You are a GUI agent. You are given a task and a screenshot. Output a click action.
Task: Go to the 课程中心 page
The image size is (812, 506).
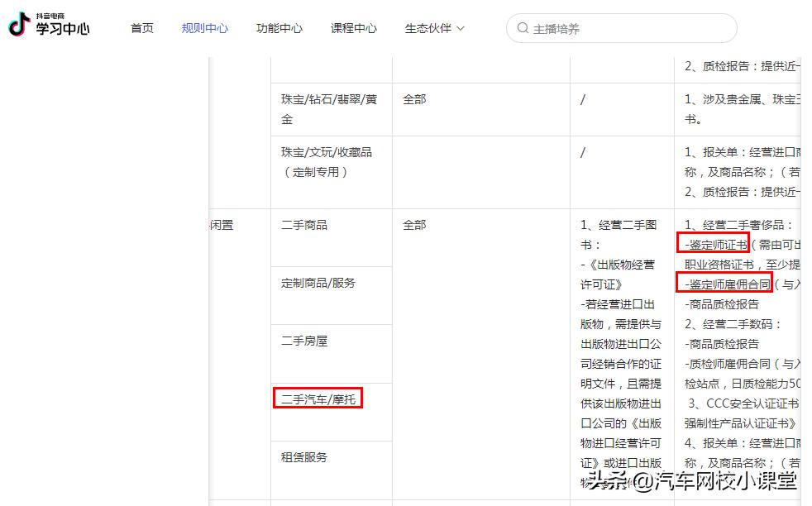coord(353,27)
